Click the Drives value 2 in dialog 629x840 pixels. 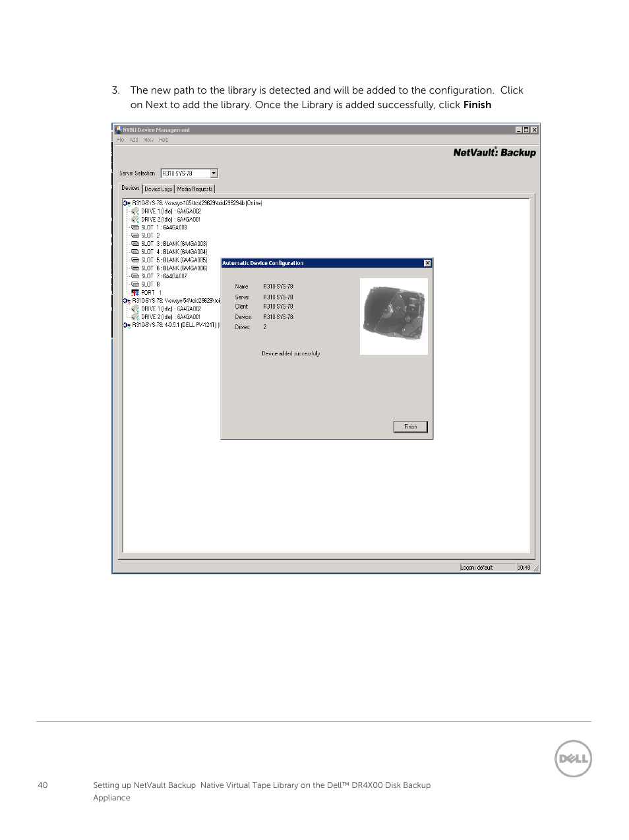point(265,327)
